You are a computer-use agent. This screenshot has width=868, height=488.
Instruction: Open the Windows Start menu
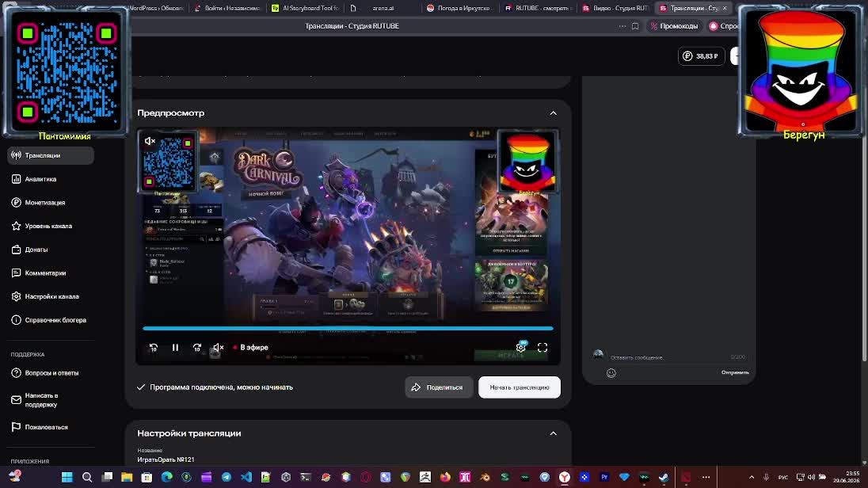tap(67, 477)
